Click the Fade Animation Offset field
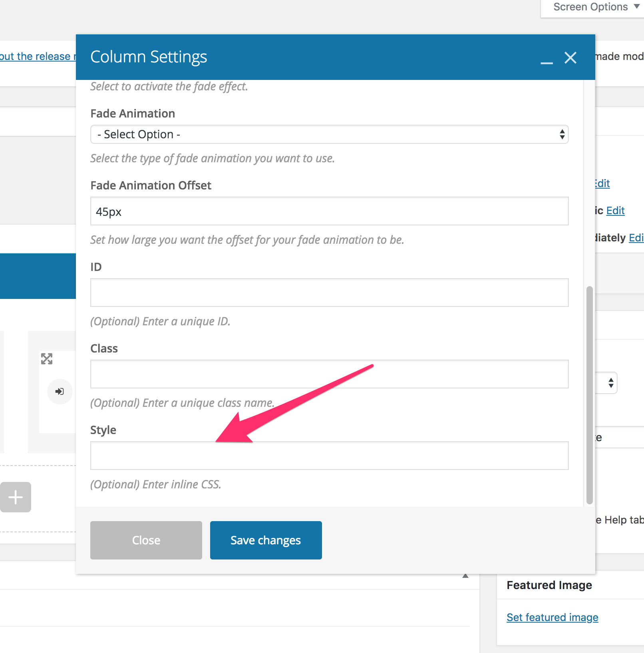Viewport: 644px width, 653px height. (x=329, y=211)
